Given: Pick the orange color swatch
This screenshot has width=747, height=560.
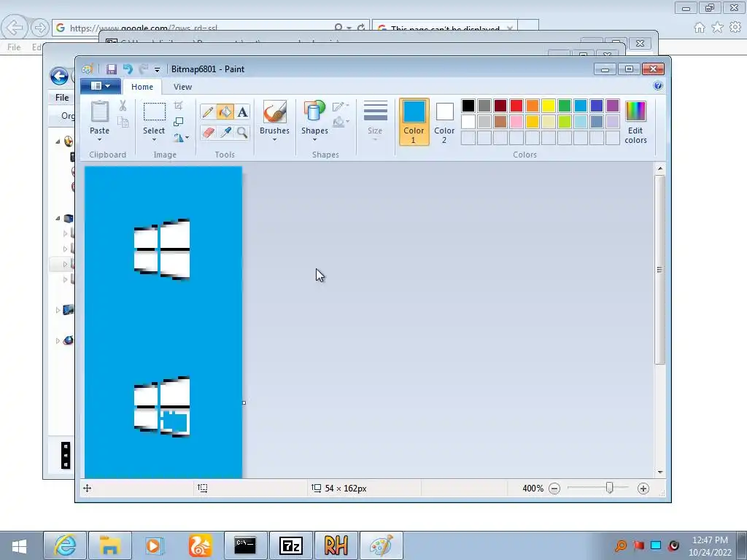Looking at the screenshot, I should pos(533,106).
